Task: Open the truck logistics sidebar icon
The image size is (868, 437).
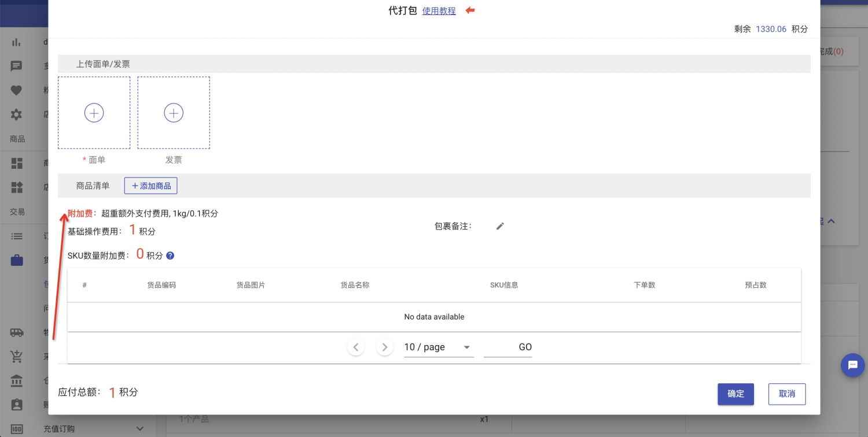Action: (17, 332)
